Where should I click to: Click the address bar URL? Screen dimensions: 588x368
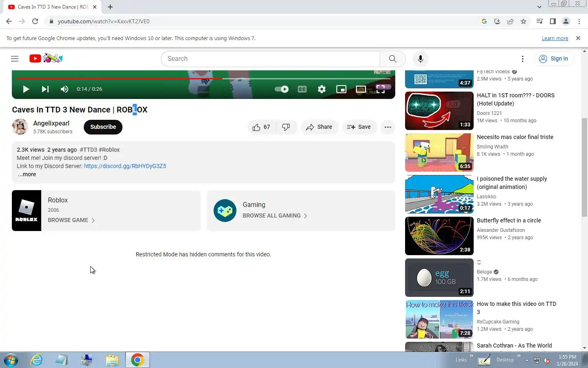point(104,21)
